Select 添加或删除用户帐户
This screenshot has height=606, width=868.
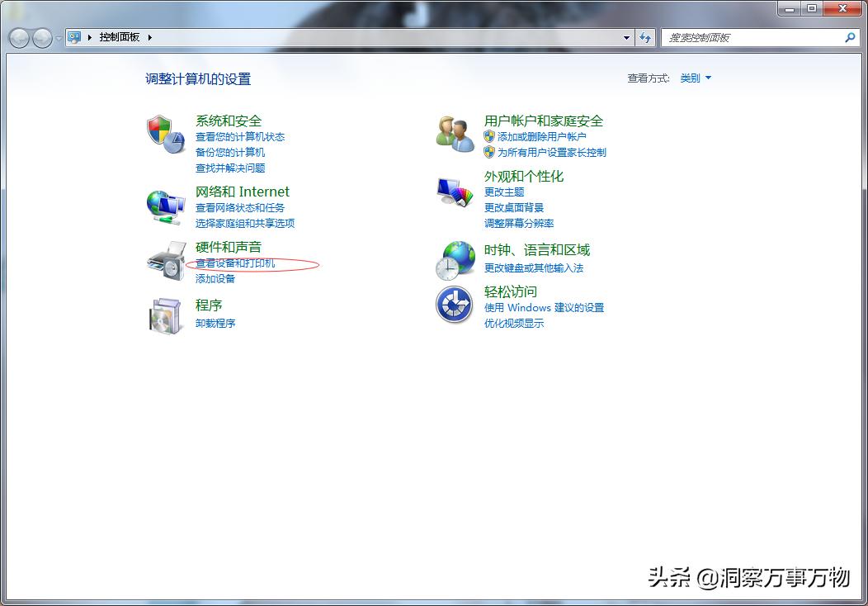click(541, 136)
